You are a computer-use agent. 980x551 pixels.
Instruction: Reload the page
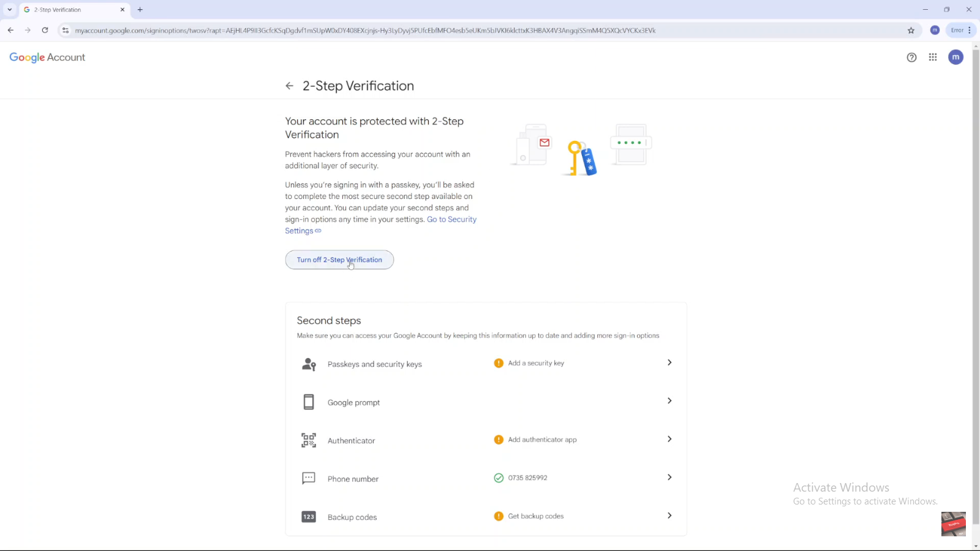click(x=45, y=30)
